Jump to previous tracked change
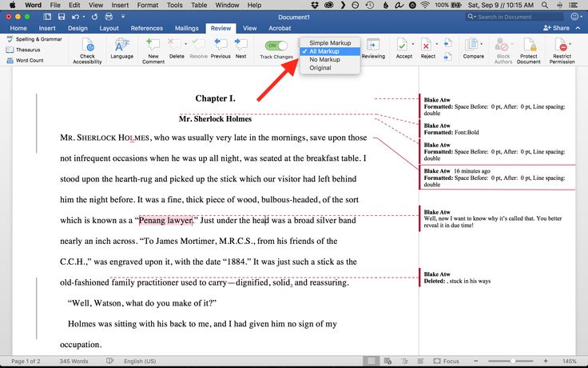The image size is (588, 368). coord(447,43)
